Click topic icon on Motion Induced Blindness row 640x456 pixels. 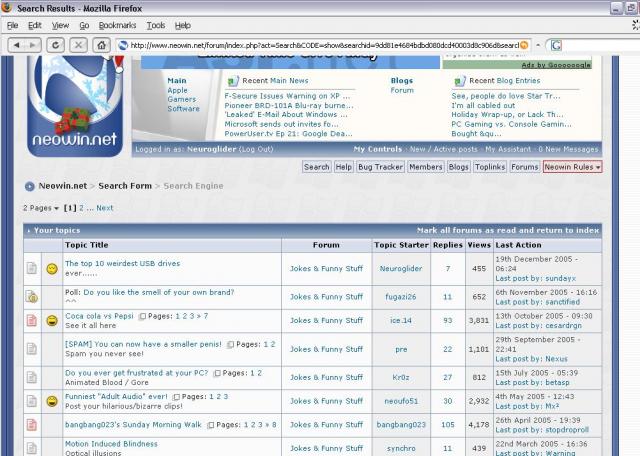pyautogui.click(x=32, y=448)
